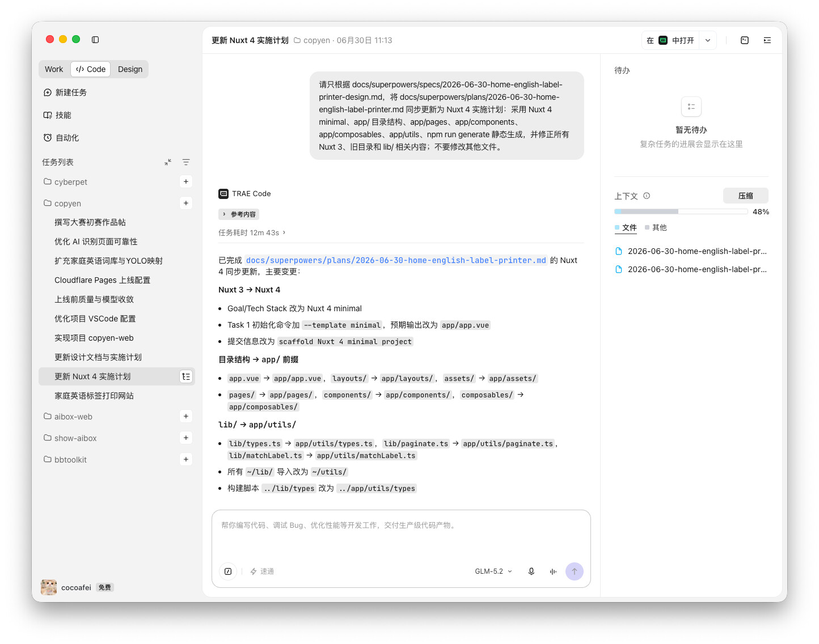Toggle the right side panel icon
The width and height of the screenshot is (819, 644).
pos(767,40)
